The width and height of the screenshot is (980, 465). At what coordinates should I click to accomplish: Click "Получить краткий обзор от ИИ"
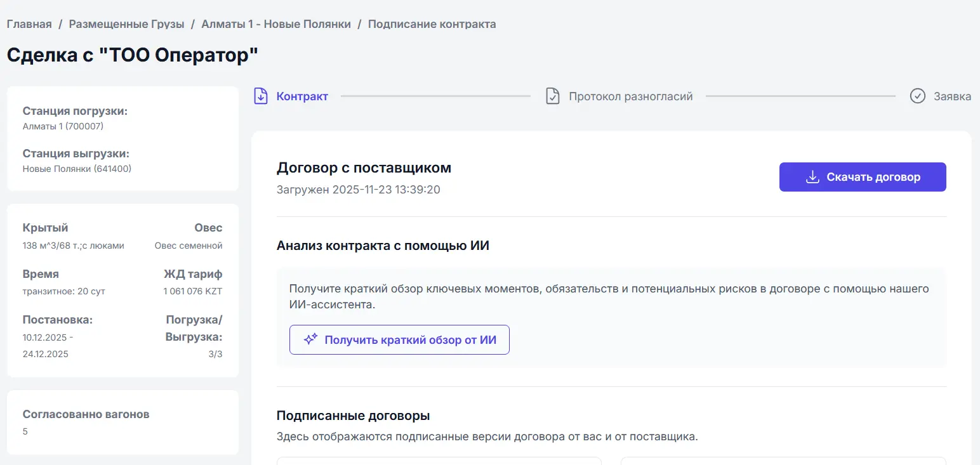tap(399, 339)
